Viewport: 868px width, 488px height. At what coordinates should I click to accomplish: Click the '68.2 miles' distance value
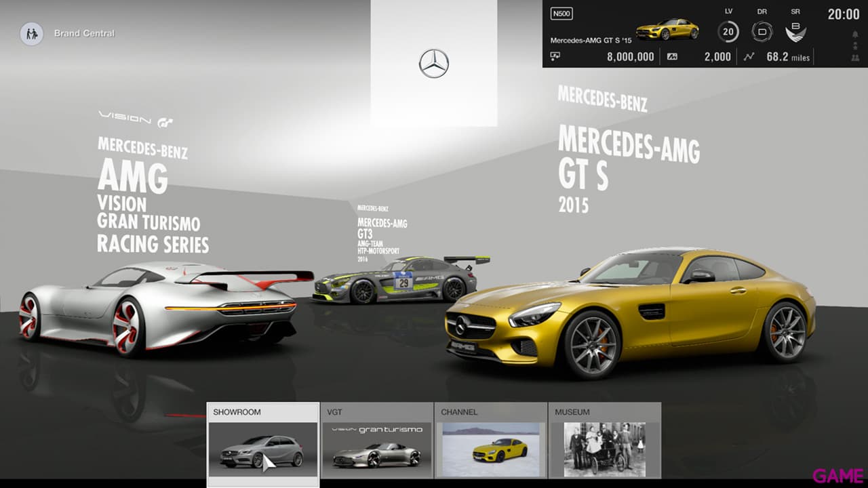click(789, 57)
